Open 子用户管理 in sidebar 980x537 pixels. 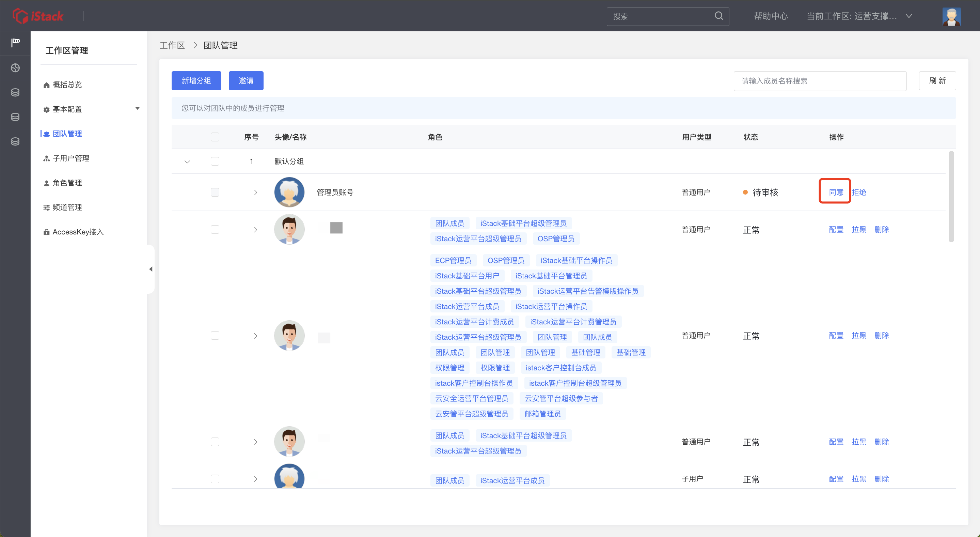pos(71,159)
